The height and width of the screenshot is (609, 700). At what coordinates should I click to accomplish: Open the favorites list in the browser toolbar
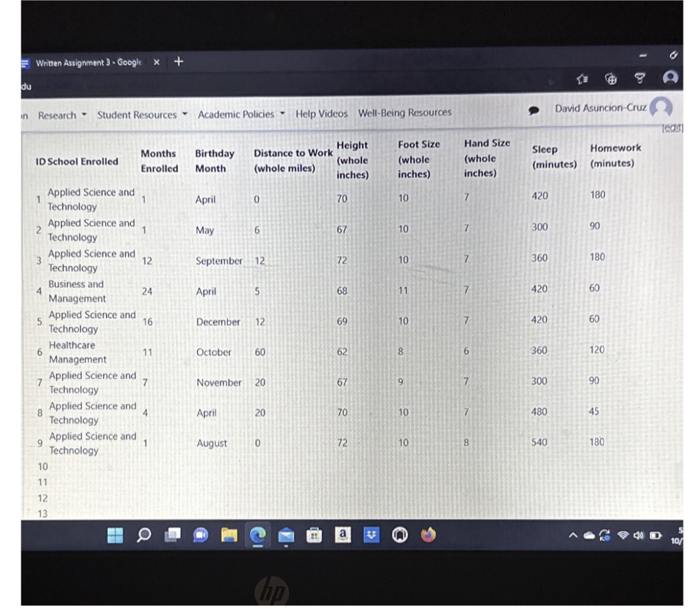(x=582, y=79)
